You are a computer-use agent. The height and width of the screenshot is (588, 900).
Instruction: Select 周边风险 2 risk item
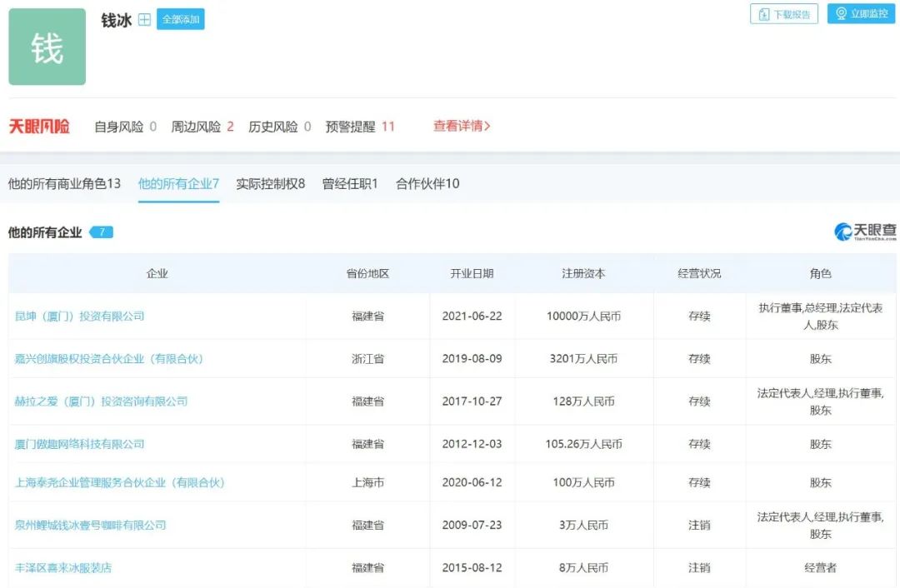pyautogui.click(x=202, y=127)
